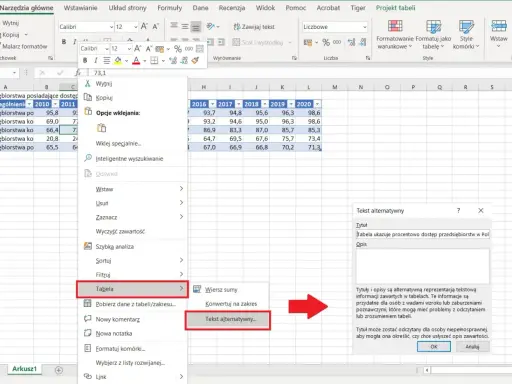This screenshot has height=384, width=512.
Task: Choose Tekst alternatywny menu entry
Action: [228, 320]
